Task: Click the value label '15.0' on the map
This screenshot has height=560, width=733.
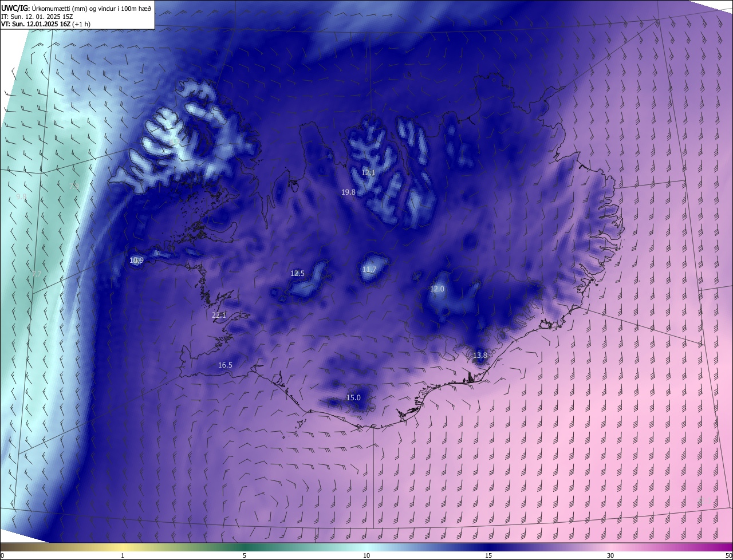Action: [353, 398]
